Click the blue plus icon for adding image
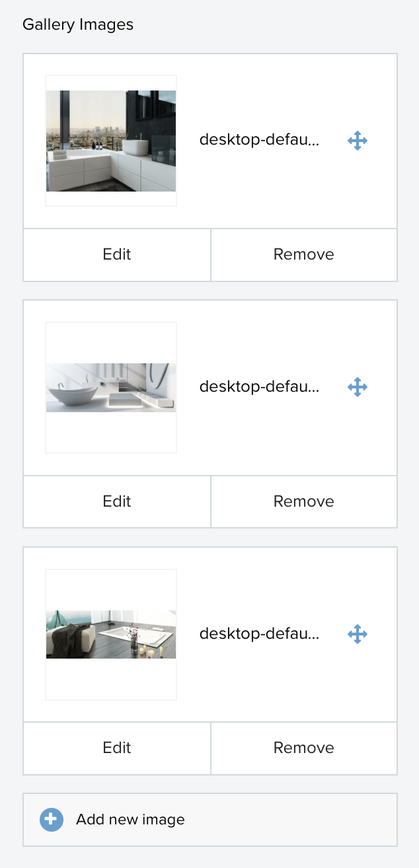419x868 pixels. 52,820
